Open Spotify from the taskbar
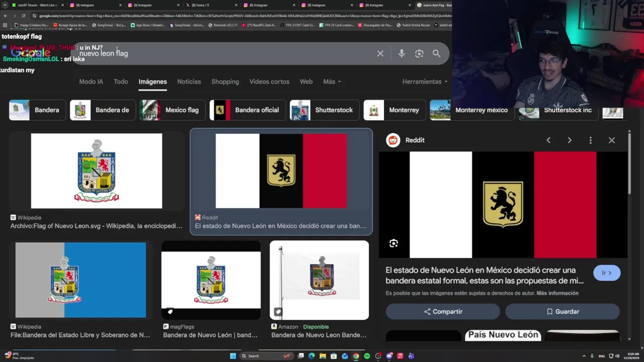The width and height of the screenshot is (644, 362). pos(367,356)
